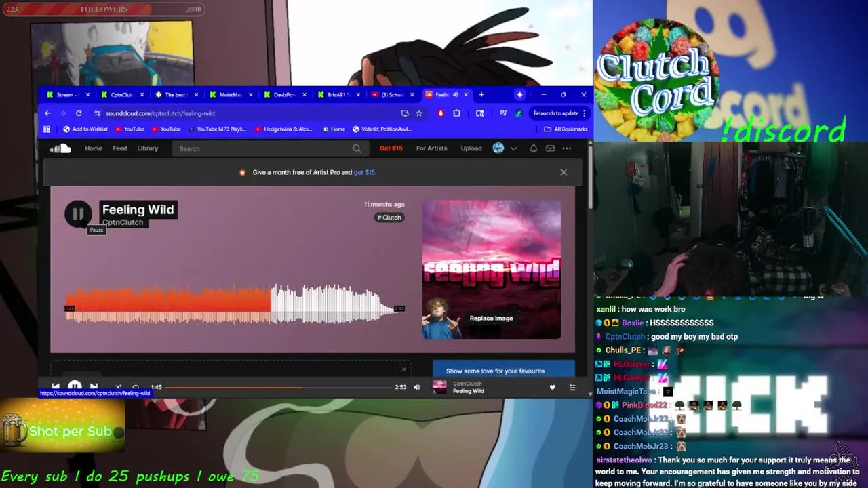This screenshot has width=868, height=488.
Task: Reload the browser page
Action: pos(79,113)
